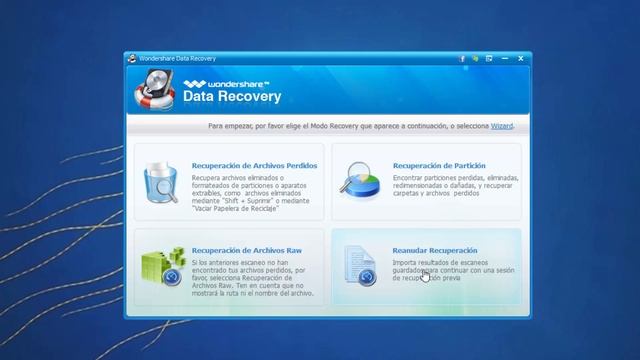Minimize the Wondershare Data Recovery window
The image size is (640, 360).
(505, 59)
